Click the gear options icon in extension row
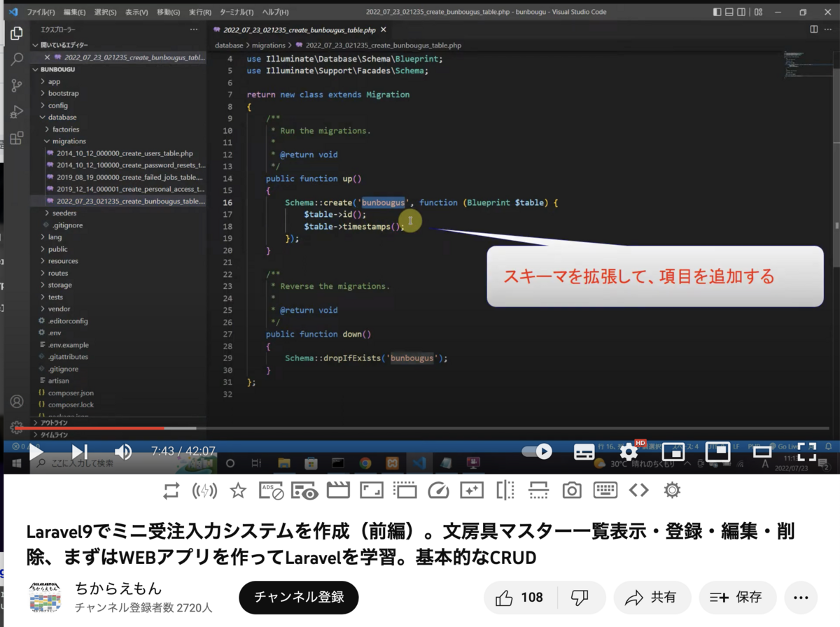The height and width of the screenshot is (627, 840). point(672,491)
